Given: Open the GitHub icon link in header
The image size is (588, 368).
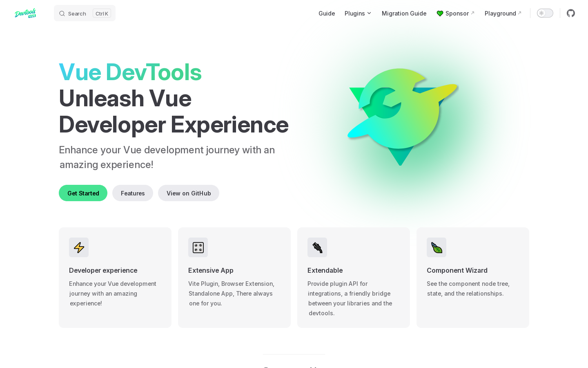Looking at the screenshot, I should coord(571,13).
